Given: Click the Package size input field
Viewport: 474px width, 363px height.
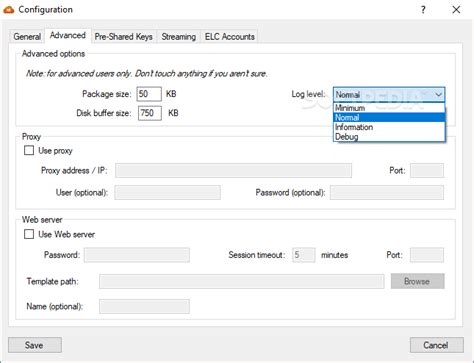Looking at the screenshot, I should (149, 94).
